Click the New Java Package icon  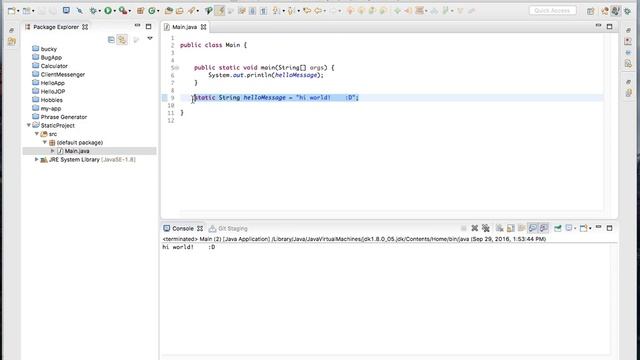coord(140,11)
